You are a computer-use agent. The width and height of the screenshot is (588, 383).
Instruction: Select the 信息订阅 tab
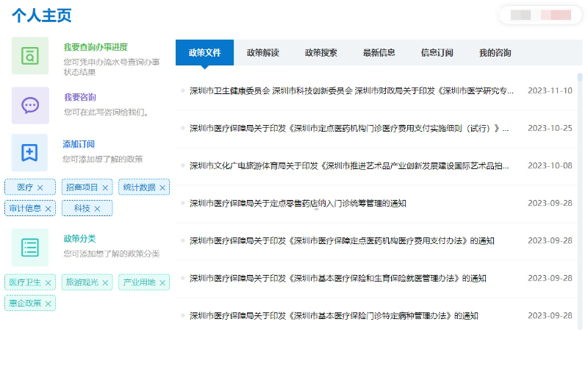437,53
